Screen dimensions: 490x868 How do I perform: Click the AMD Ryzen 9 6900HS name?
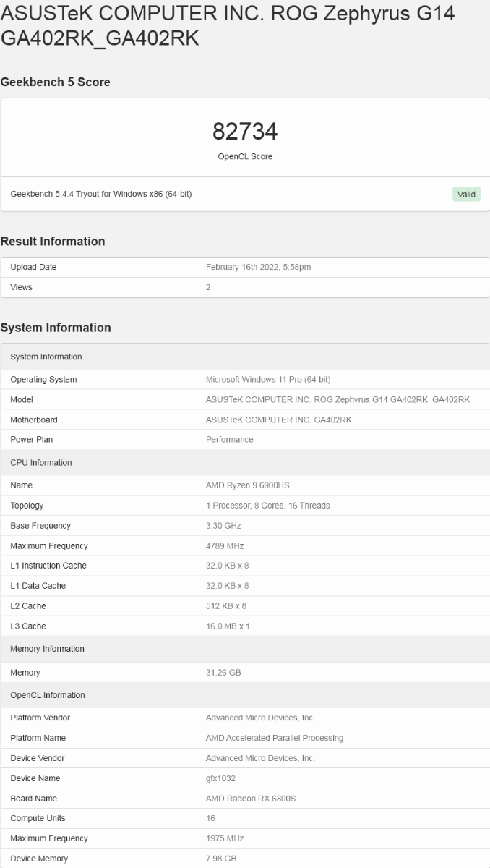pos(247,485)
